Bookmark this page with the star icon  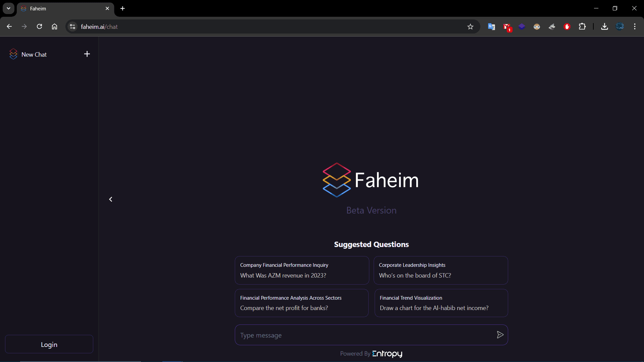pyautogui.click(x=470, y=26)
